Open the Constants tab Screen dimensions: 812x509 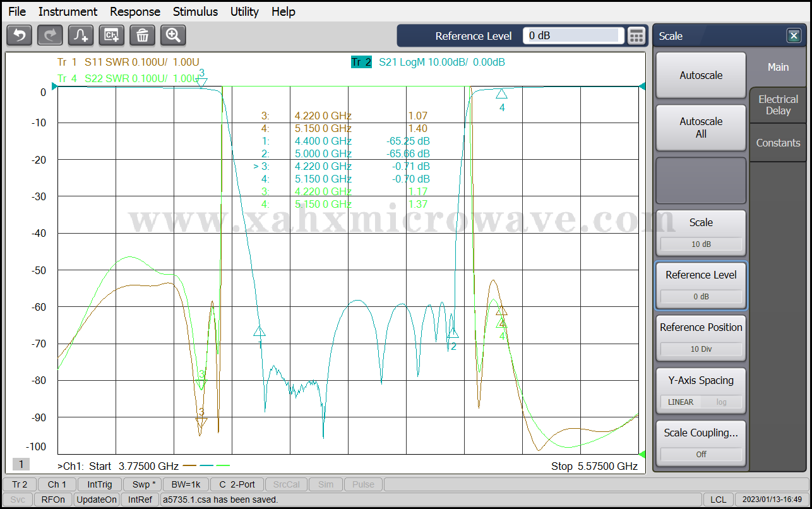[x=778, y=143]
